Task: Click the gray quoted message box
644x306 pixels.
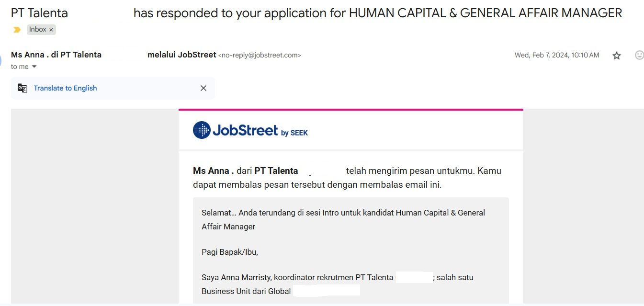Action: pyautogui.click(x=351, y=250)
